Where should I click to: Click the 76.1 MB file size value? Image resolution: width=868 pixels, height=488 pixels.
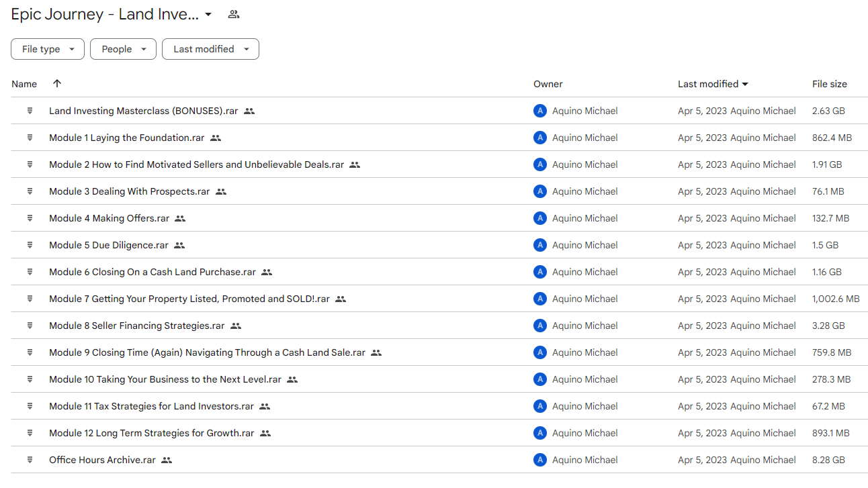pyautogui.click(x=828, y=191)
